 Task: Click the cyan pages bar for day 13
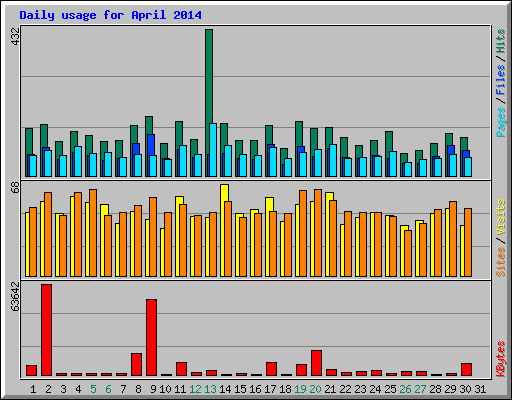213,150
